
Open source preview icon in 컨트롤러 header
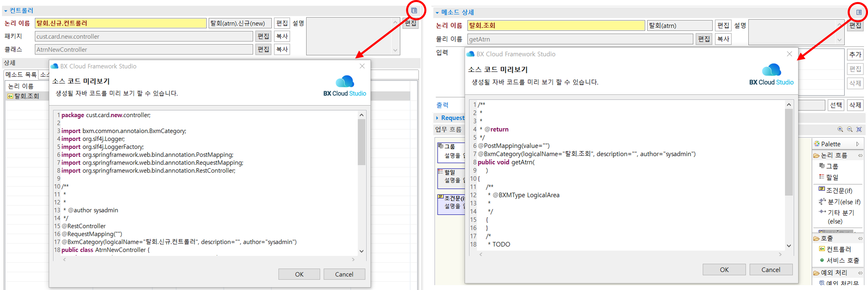[414, 10]
